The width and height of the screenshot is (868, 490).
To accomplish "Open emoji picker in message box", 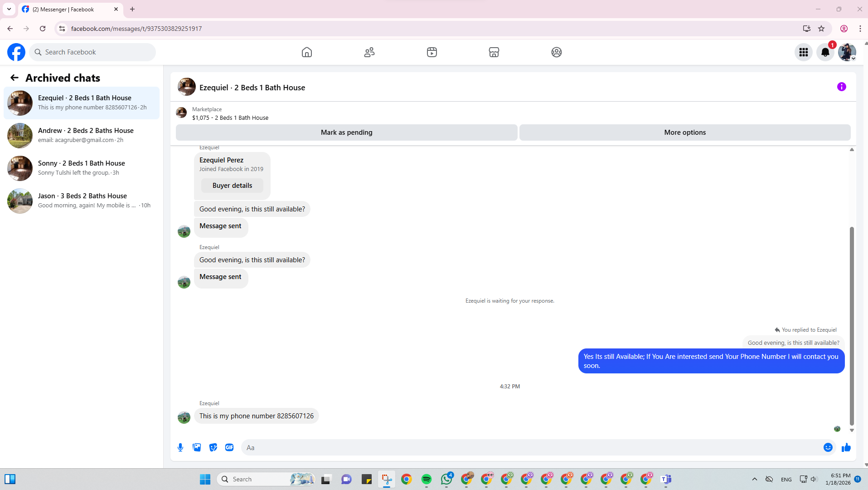I will [828, 447].
